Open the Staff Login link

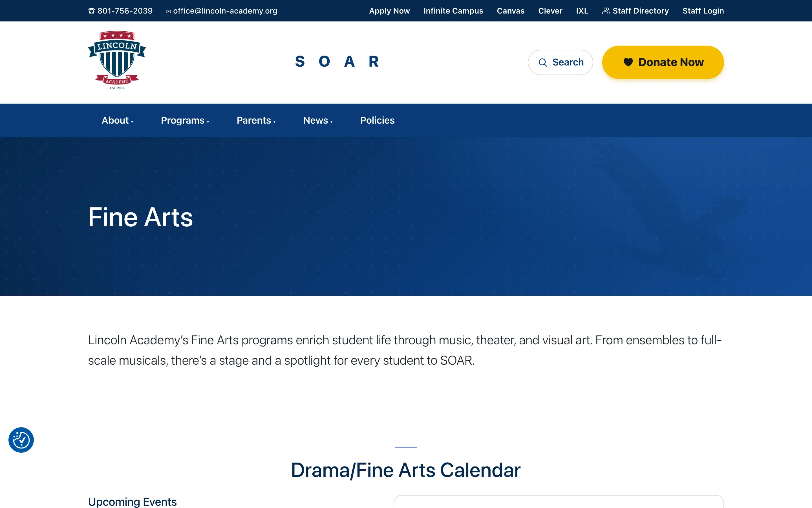703,11
